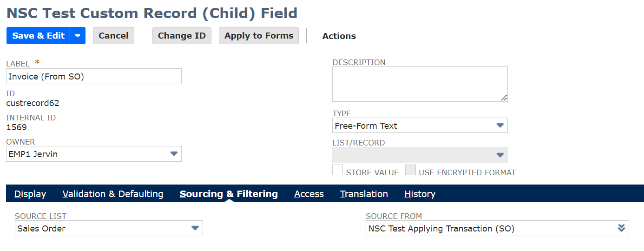Click the Type field dropdown arrow
This screenshot has height=251, width=644.
pos(500,125)
